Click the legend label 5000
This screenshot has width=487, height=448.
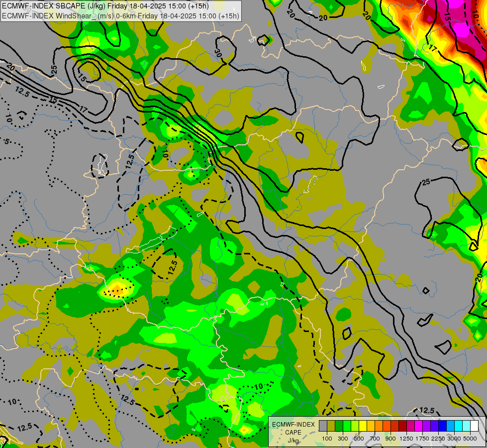click(x=470, y=439)
